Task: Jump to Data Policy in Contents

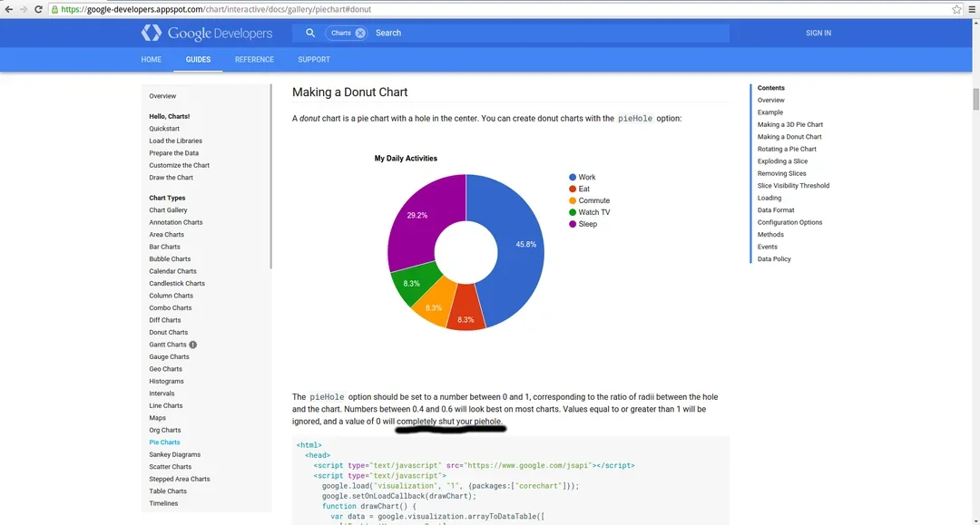Action: click(x=774, y=259)
